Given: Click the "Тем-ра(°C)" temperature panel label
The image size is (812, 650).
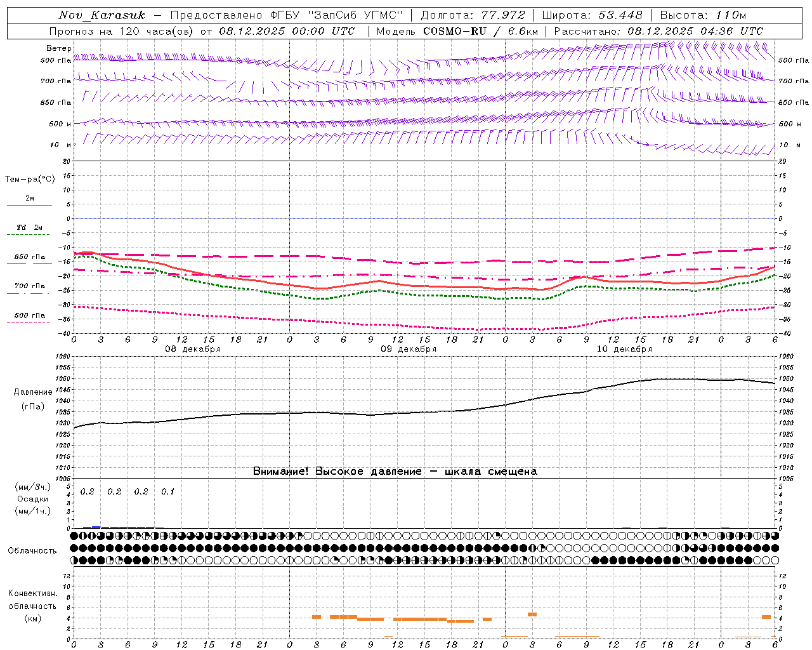Looking at the screenshot, I should tap(30, 180).
